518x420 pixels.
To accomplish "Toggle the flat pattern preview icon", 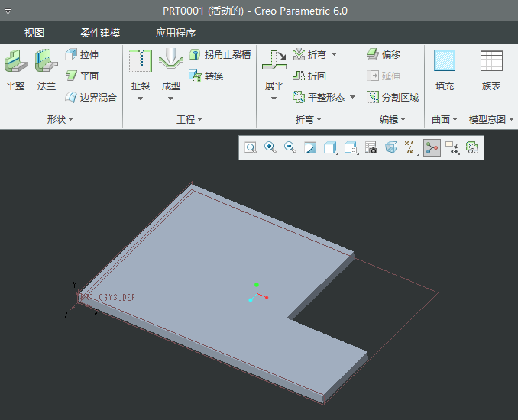I will coord(472,147).
